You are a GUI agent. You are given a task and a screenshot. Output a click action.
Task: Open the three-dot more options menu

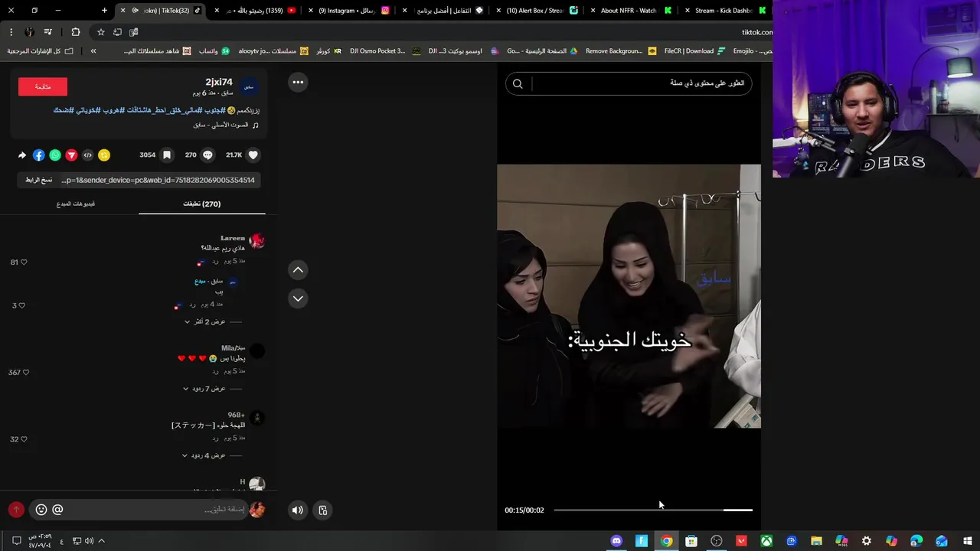pos(298,82)
